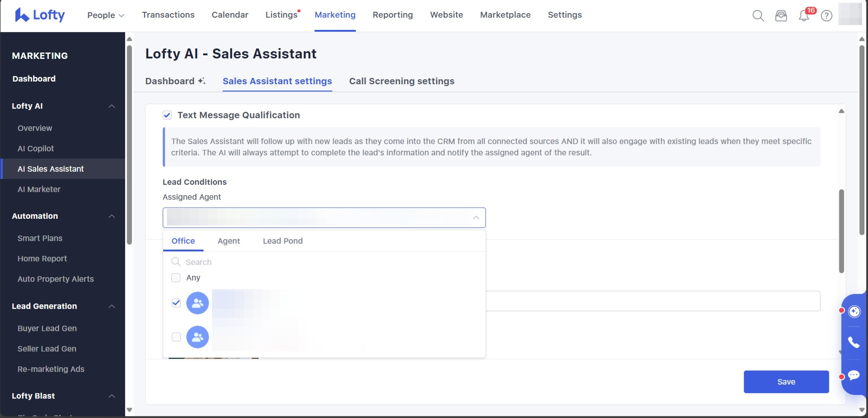Open the Marketplace menu
Screen dimensions: 868x418
(505, 15)
